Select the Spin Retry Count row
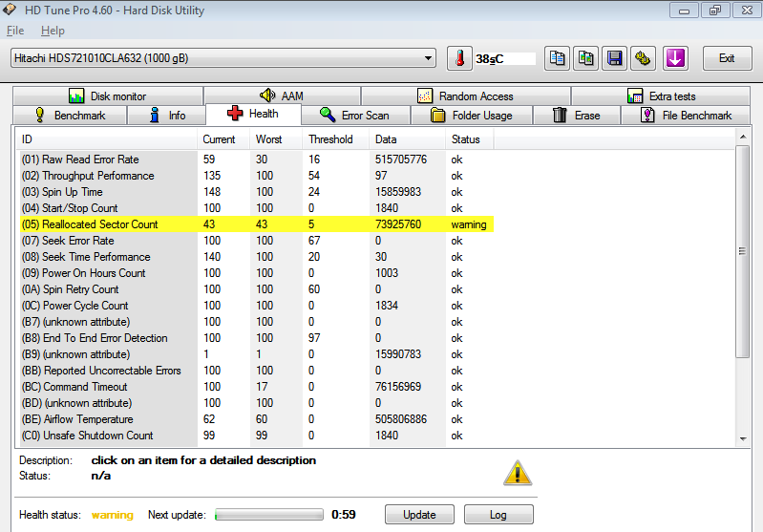763x532 pixels. coord(257,289)
